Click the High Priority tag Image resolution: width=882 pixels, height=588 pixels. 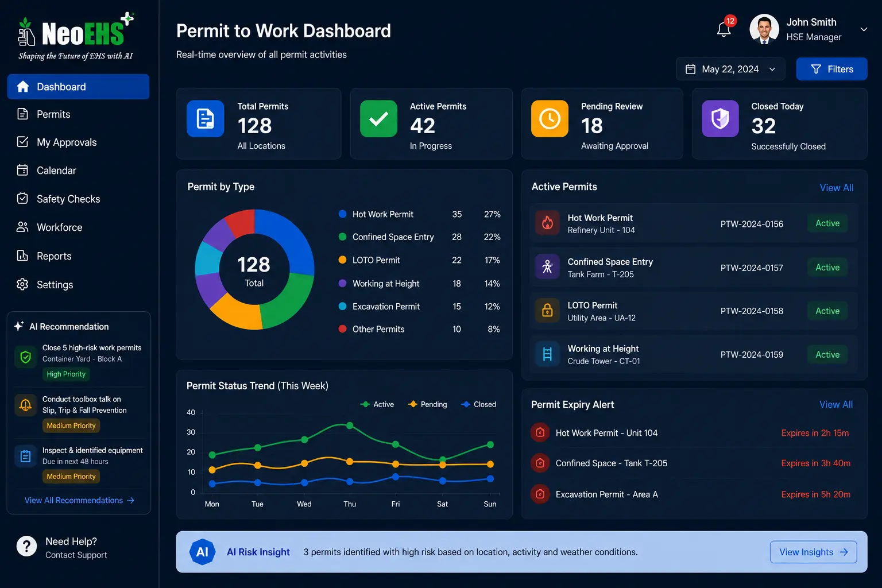click(x=66, y=374)
